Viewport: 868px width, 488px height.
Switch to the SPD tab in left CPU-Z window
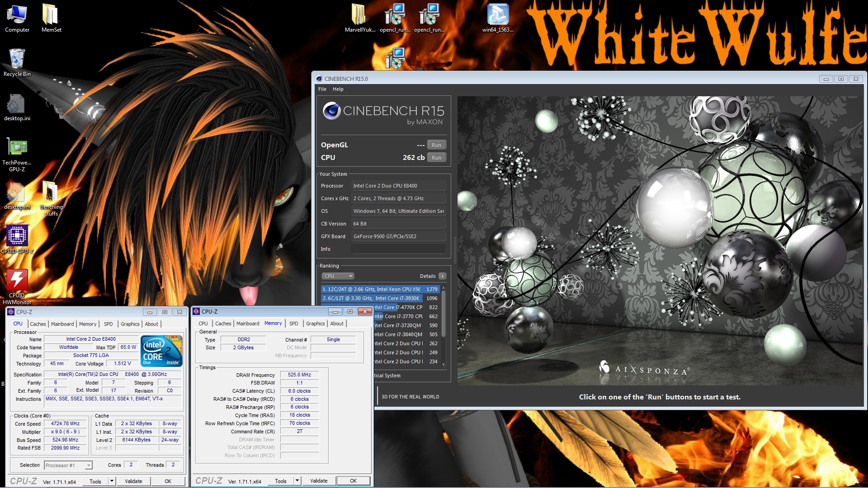[x=108, y=324]
